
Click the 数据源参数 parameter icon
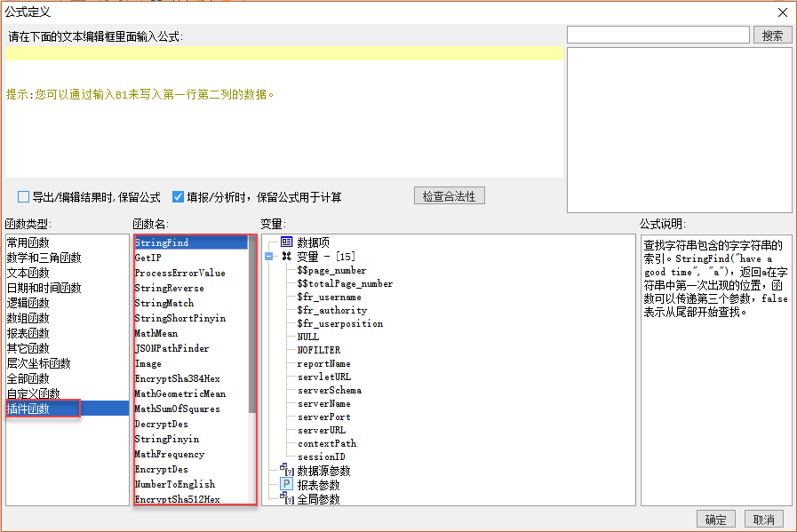[x=287, y=470]
